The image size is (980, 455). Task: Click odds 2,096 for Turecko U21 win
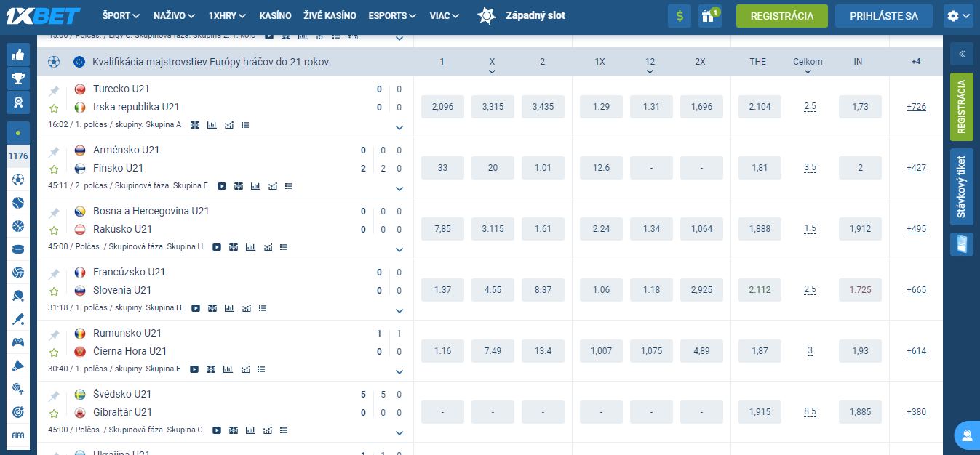point(442,107)
